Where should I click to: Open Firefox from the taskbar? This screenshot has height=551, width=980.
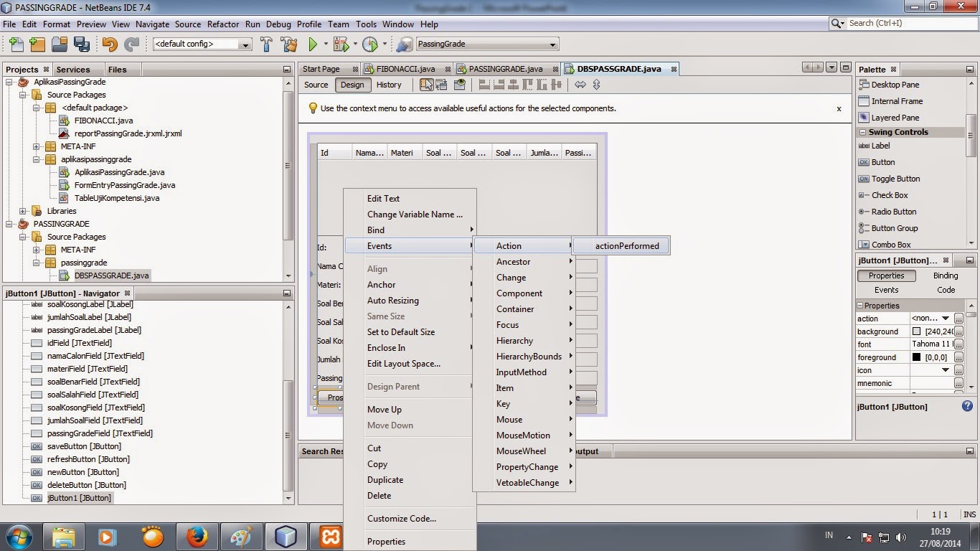197,536
